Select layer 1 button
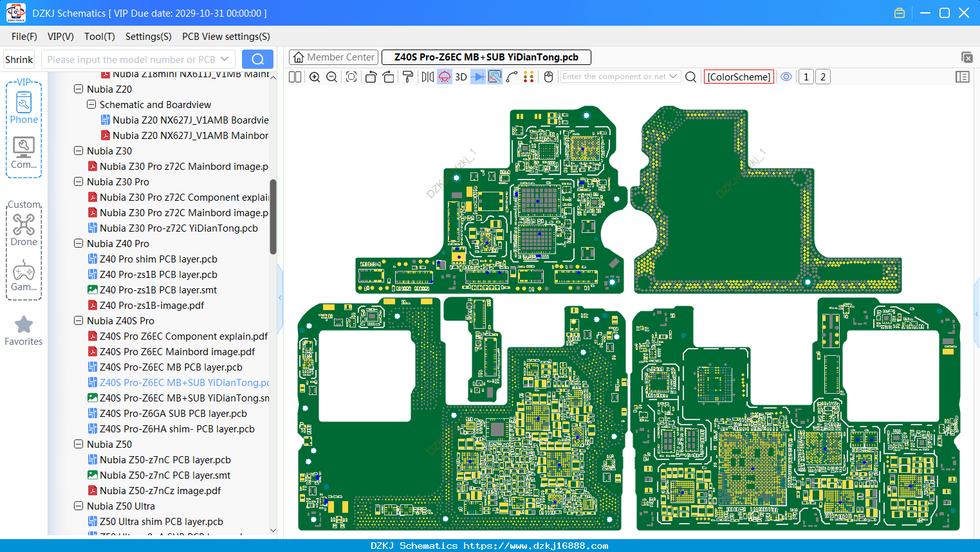 pyautogui.click(x=806, y=77)
